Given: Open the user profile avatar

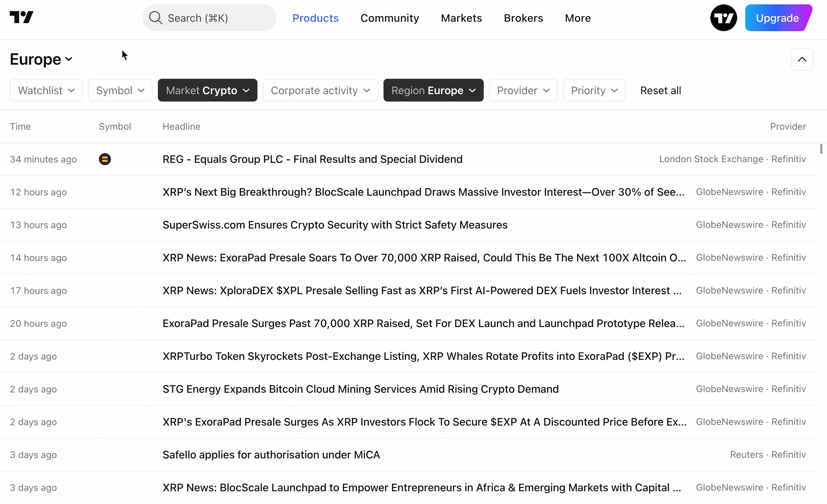Looking at the screenshot, I should click(723, 18).
